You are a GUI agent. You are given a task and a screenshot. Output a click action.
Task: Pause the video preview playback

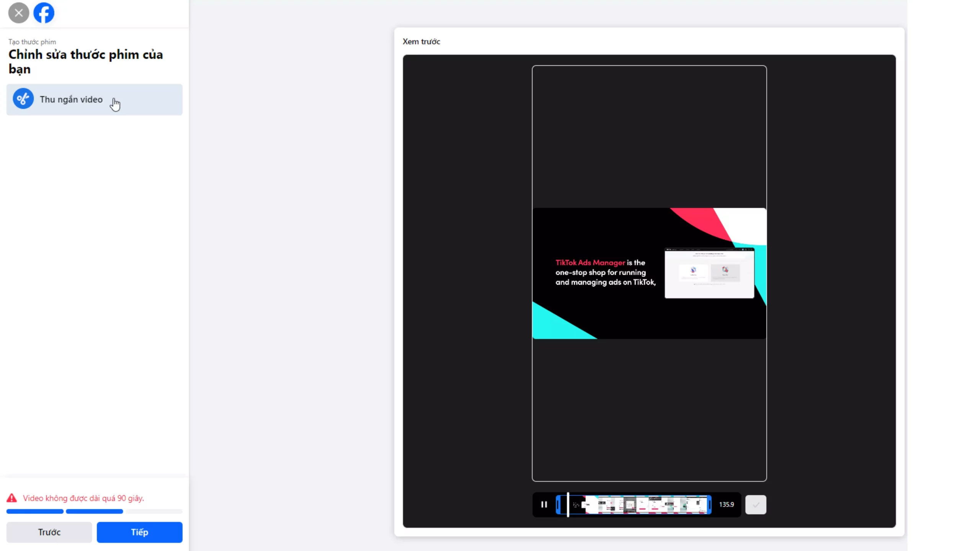[544, 504]
